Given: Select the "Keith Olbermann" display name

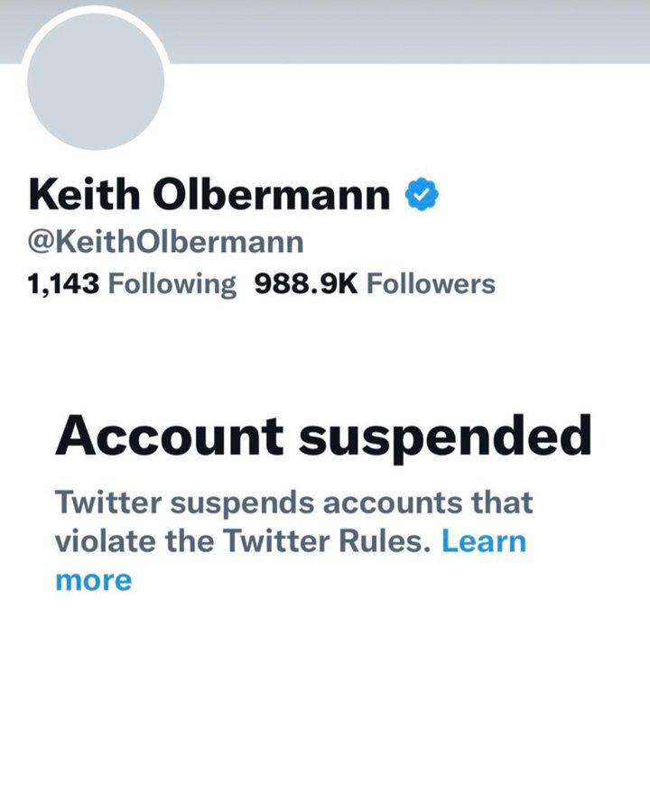Looking at the screenshot, I should pos(209,196).
